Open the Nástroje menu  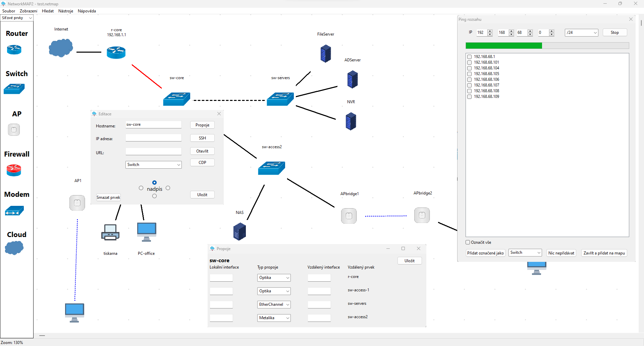66,11
